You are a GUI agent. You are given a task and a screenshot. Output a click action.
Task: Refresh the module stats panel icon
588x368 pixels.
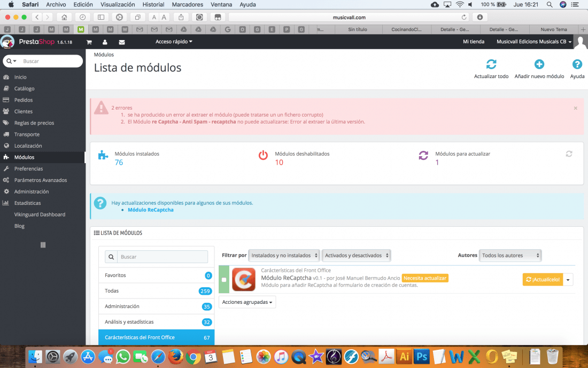(569, 154)
